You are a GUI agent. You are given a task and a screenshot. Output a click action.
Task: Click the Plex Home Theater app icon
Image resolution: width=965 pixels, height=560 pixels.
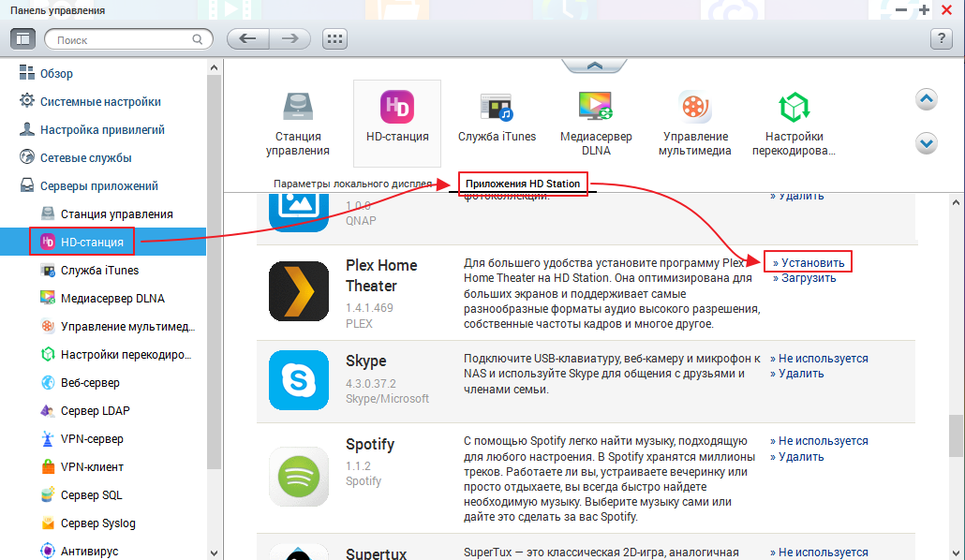pos(299,291)
